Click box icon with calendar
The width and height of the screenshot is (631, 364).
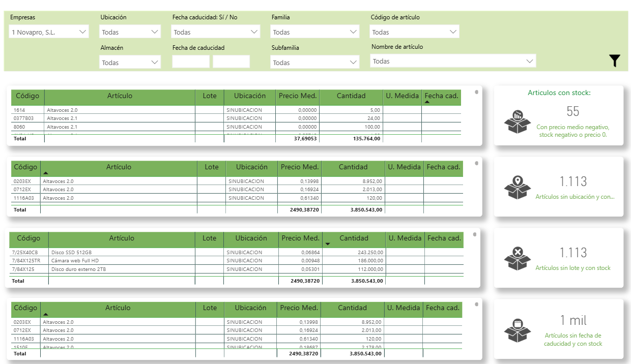click(x=517, y=330)
